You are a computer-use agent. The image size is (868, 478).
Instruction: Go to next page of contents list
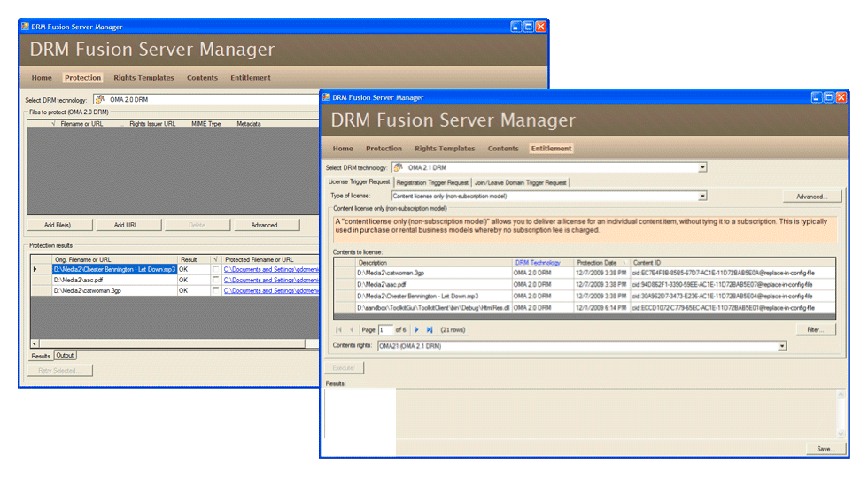(417, 329)
